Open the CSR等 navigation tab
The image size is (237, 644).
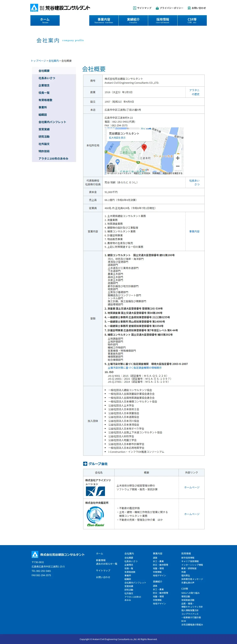pos(192,21)
